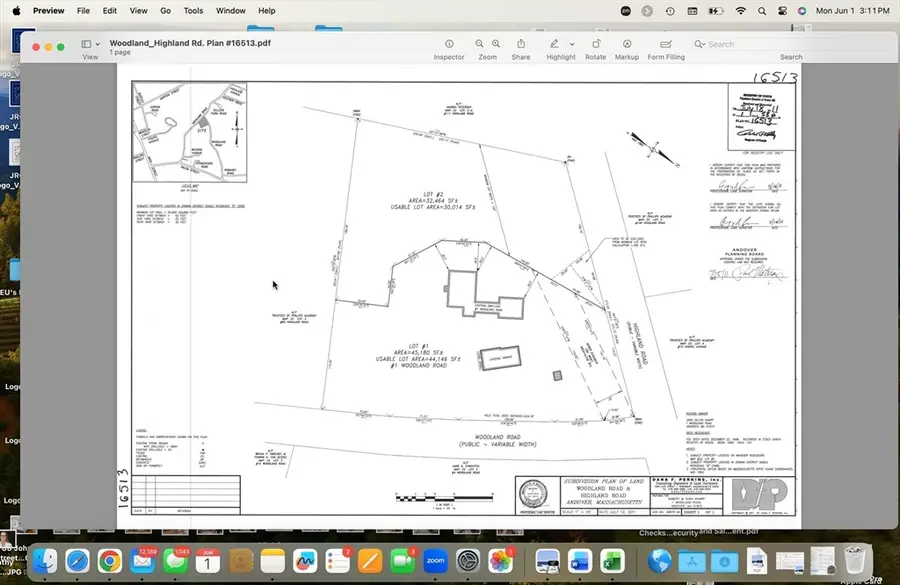Open Messages from the Dock
The image size is (900, 585).
point(175,560)
